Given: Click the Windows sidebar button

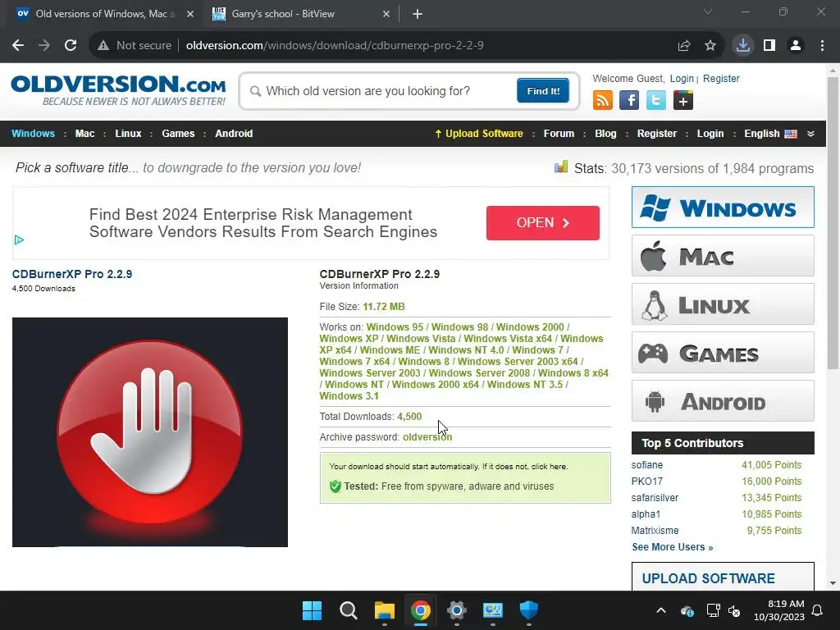Looking at the screenshot, I should click(723, 208).
